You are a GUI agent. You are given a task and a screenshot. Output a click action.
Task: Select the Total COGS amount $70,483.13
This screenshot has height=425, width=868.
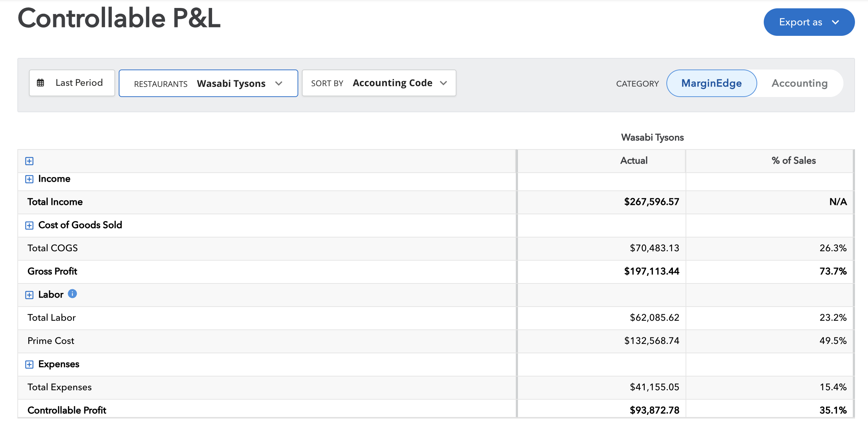point(654,248)
